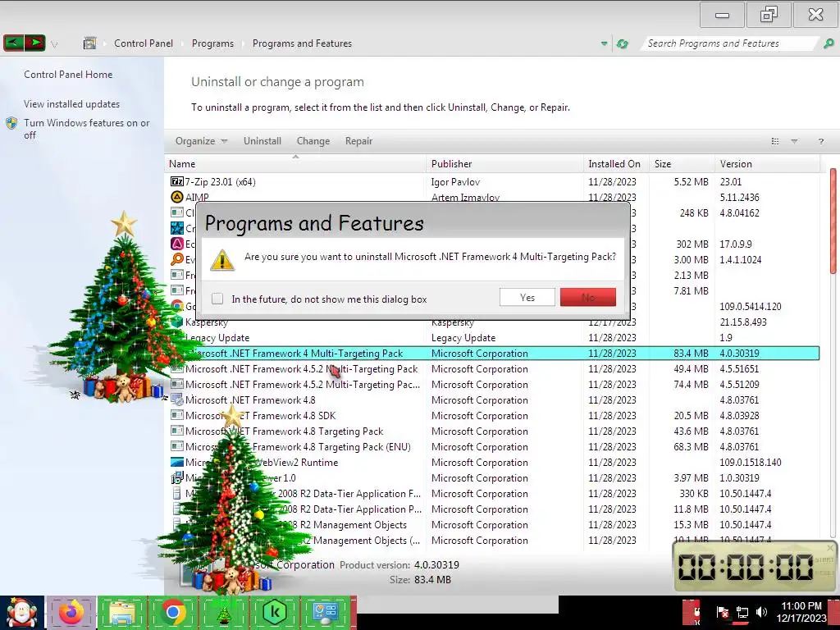Click Uninstall in the toolbar
Viewport: 840px width, 630px height.
pos(262,141)
